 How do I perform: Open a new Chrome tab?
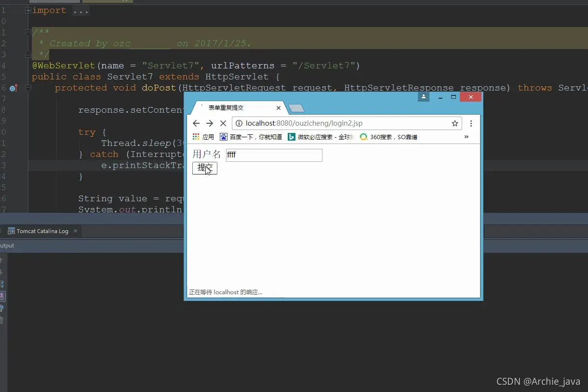click(x=296, y=108)
